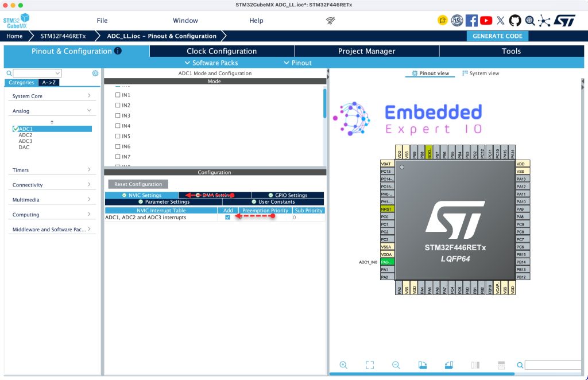This screenshot has height=380, width=588.
Task: Expand the Multimedia category
Action: [x=52, y=199]
